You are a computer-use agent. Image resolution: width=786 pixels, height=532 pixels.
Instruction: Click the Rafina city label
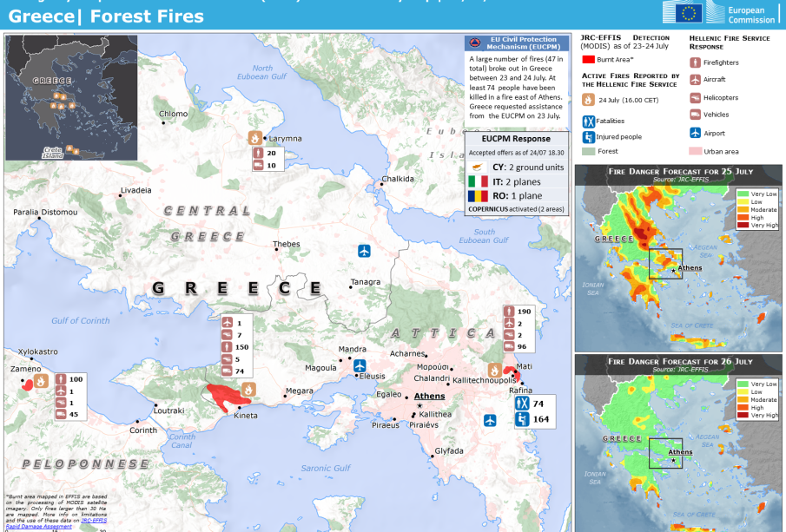(x=520, y=391)
